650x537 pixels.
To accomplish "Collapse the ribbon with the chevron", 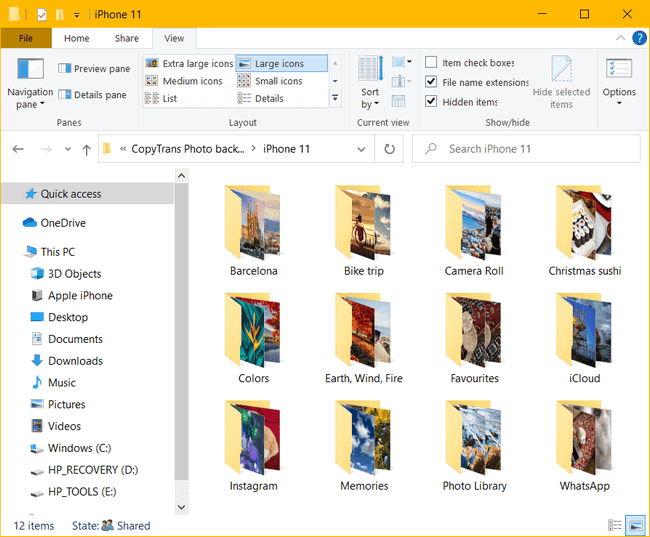I will pyautogui.click(x=621, y=38).
